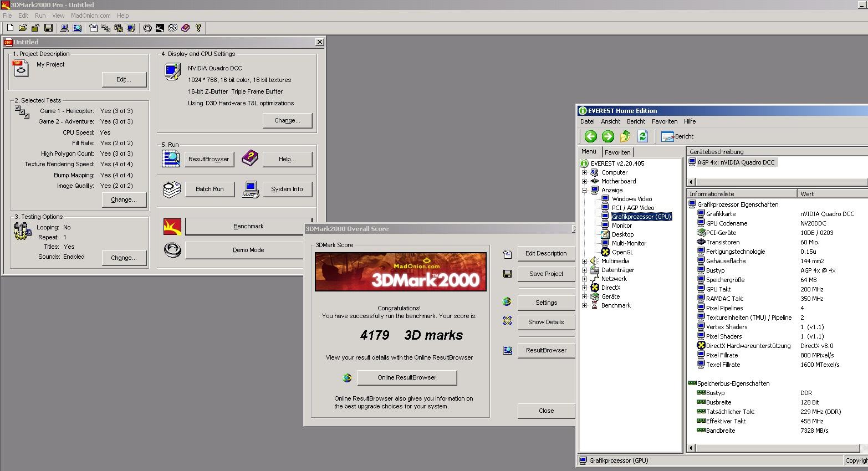Click the Save floppy disk toolbar icon
868x471 pixels.
pyautogui.click(x=48, y=28)
